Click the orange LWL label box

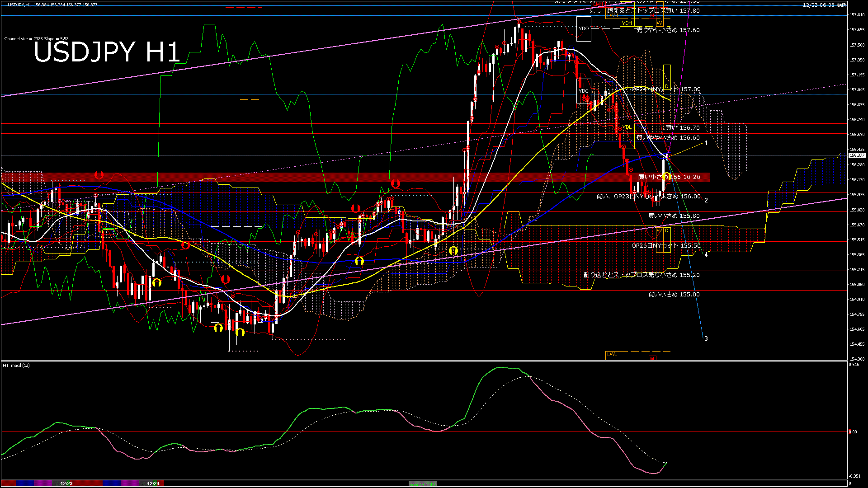pos(612,355)
